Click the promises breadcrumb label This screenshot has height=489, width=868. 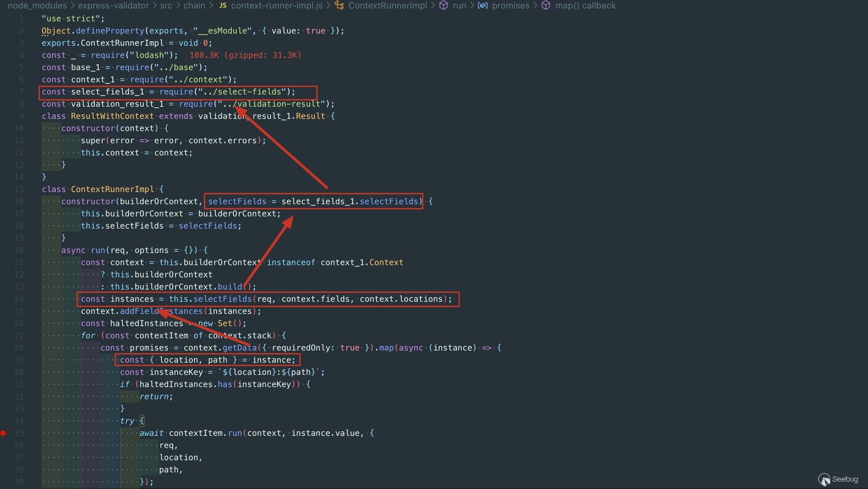click(511, 5)
